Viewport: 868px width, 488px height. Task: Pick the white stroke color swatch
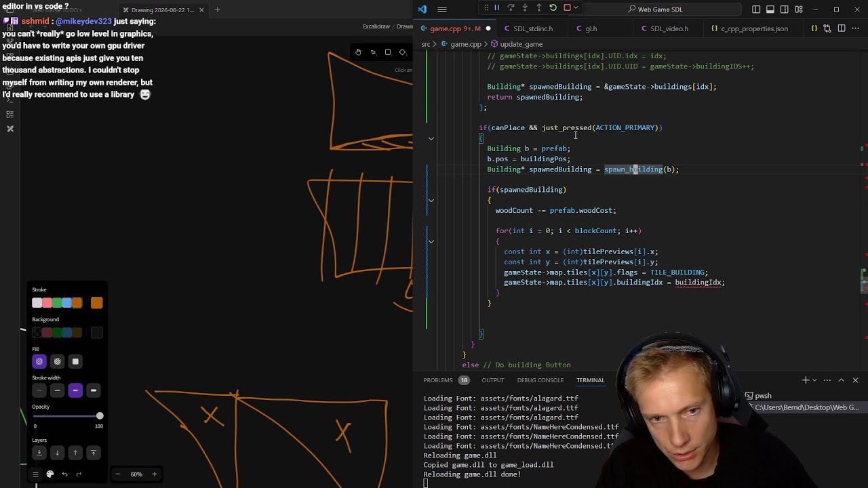click(37, 303)
